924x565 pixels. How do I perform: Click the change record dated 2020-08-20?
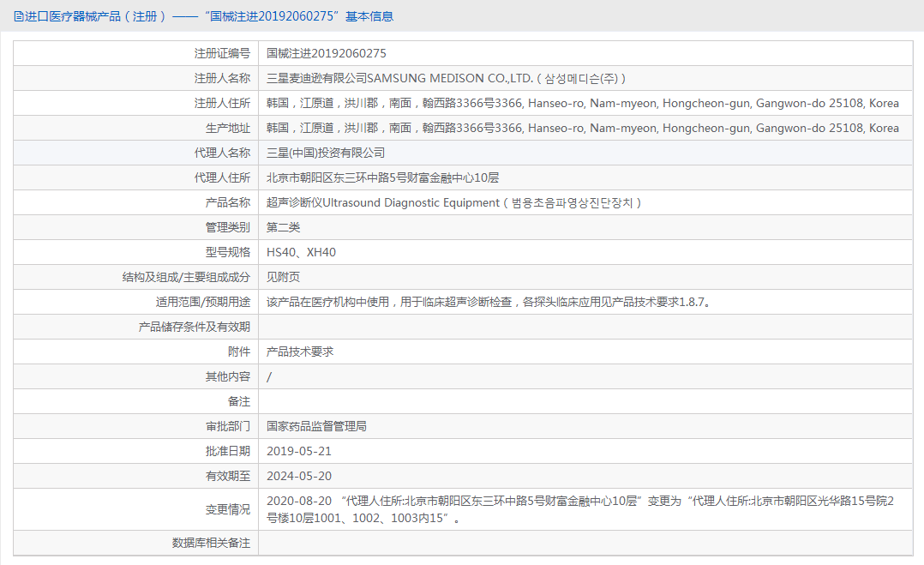[x=580, y=509]
